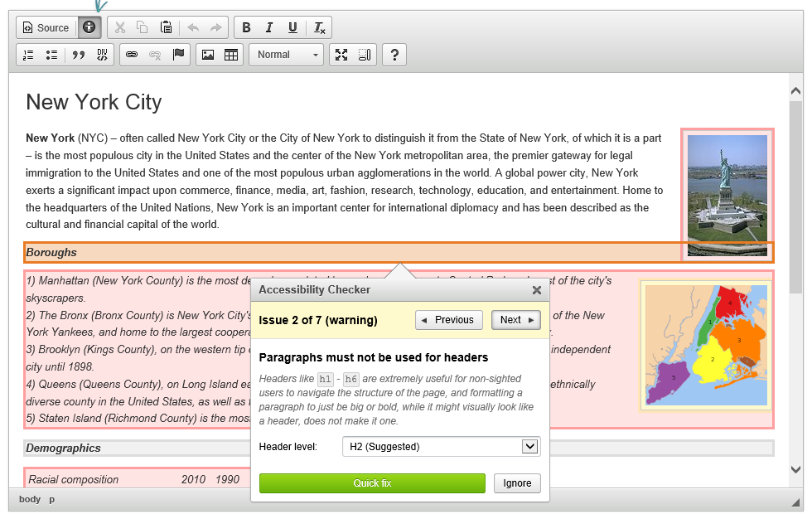Expand the Header level dropdown
The width and height of the screenshot is (812, 514).
529,447
